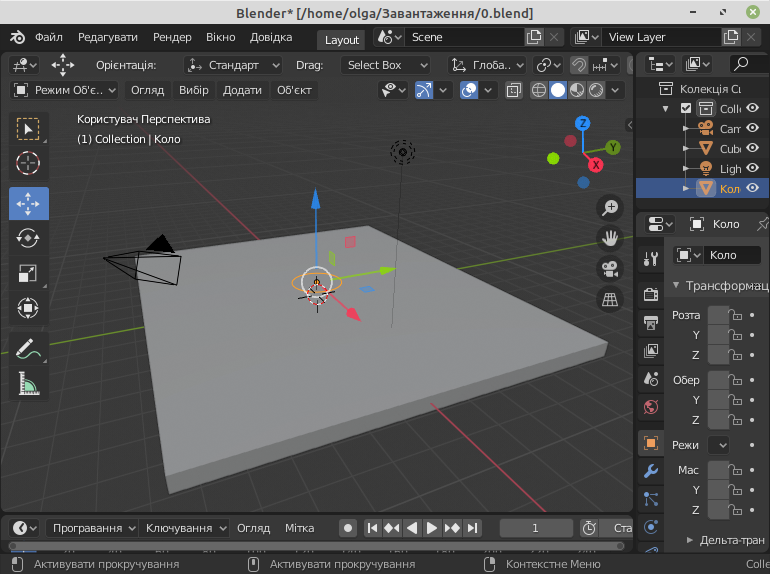Switch to rendered shading
Viewport: 770px width, 574px height.
(x=596, y=90)
